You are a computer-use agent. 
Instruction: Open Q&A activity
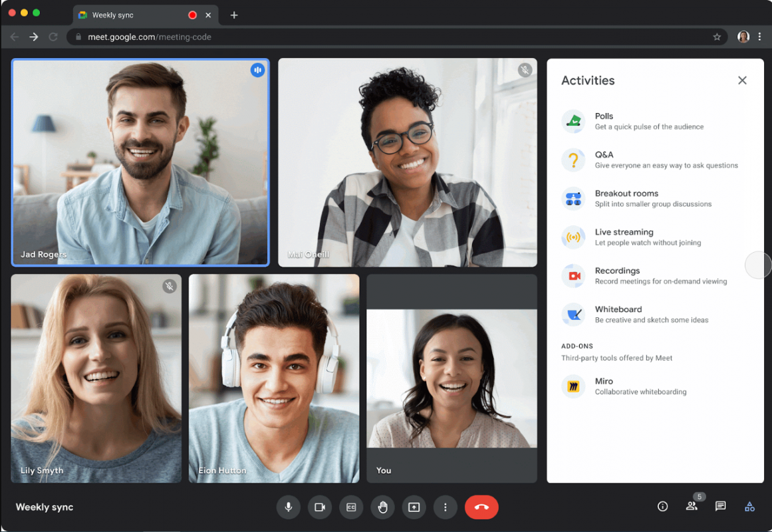(x=655, y=160)
